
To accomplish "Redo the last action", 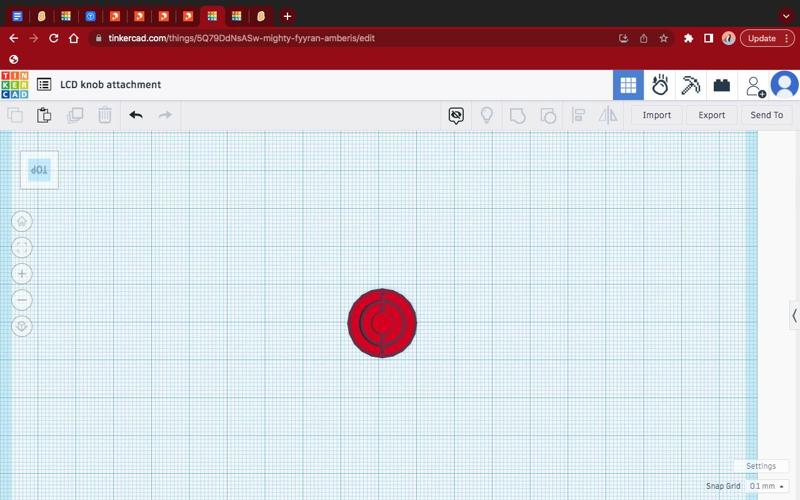I will (165, 115).
